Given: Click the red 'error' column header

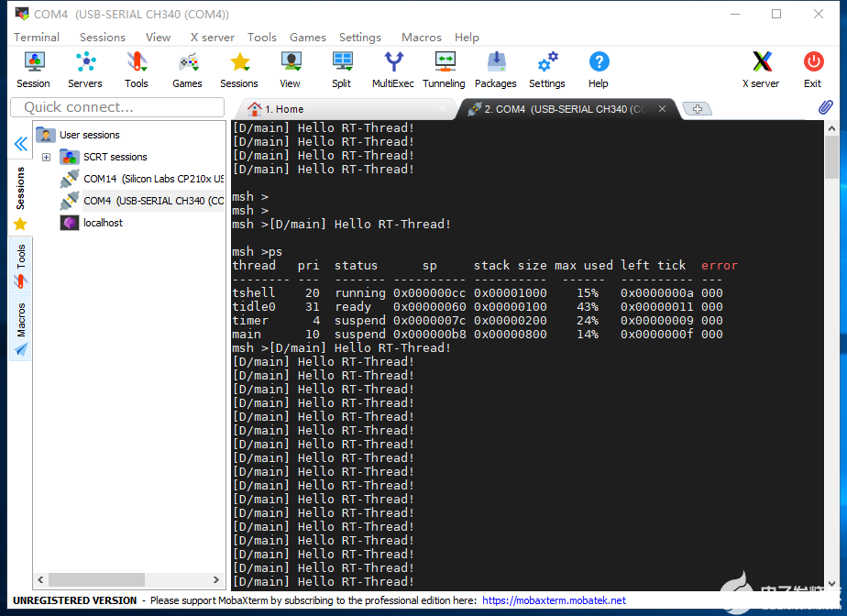Looking at the screenshot, I should click(x=719, y=265).
